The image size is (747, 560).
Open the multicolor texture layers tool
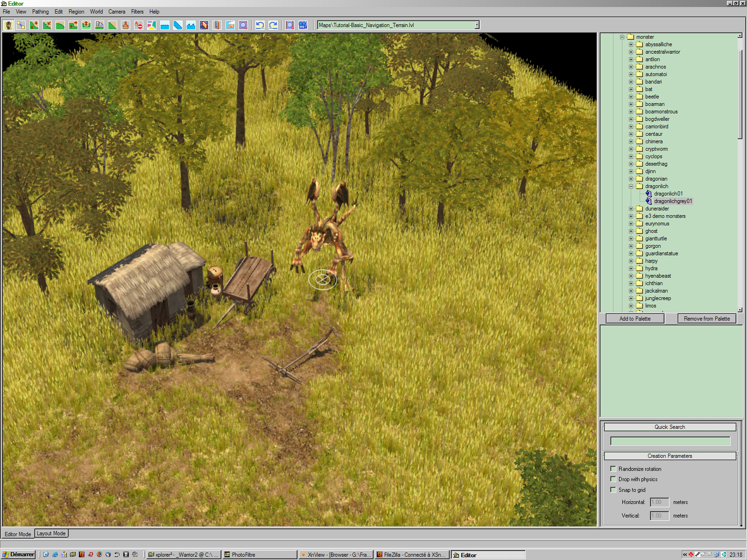152,25
